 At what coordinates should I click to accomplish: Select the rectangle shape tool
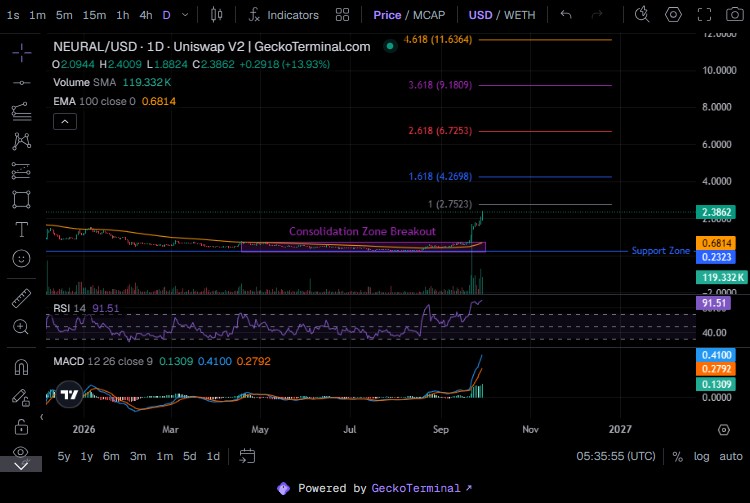point(22,200)
